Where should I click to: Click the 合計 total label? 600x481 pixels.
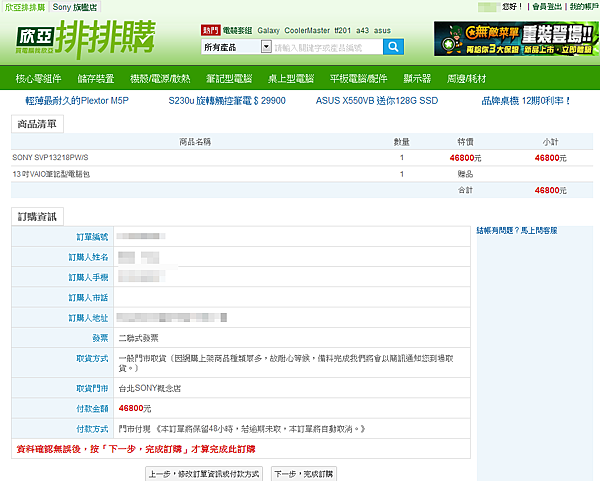(465, 190)
